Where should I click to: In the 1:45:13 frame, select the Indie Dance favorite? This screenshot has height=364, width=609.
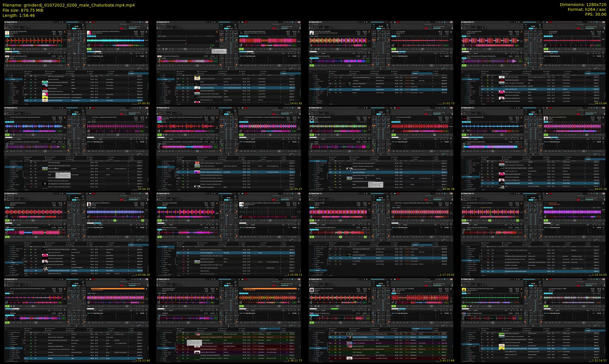tap(416, 329)
